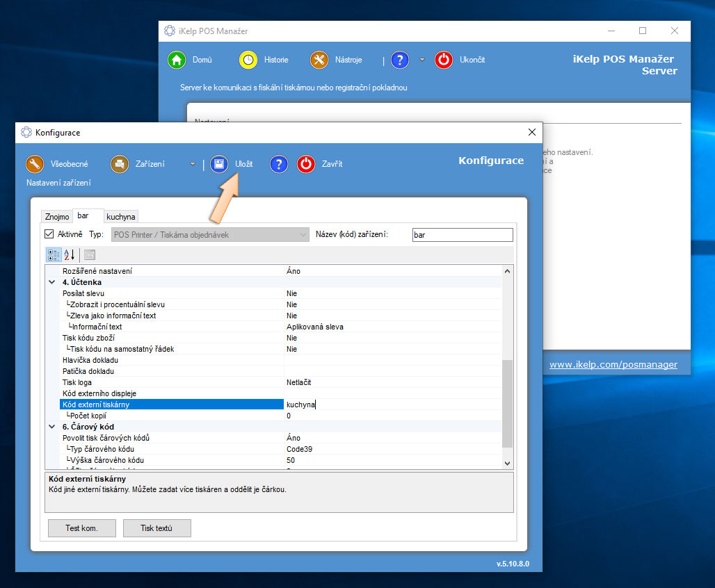Switch to the kuchyna tab
The width and height of the screenshot is (715, 588).
[121, 217]
